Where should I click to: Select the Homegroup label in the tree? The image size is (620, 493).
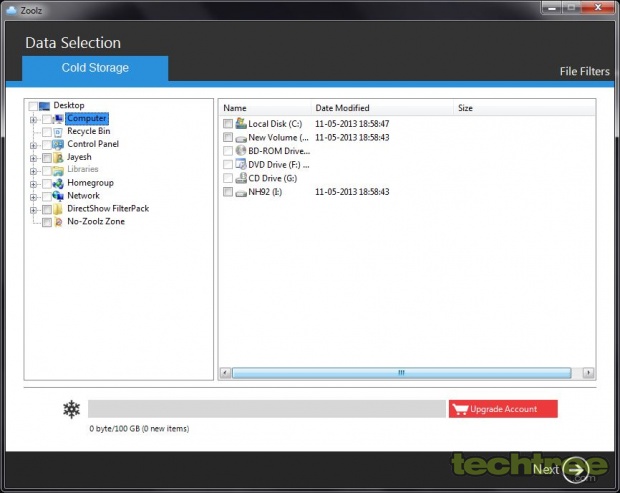pos(91,183)
